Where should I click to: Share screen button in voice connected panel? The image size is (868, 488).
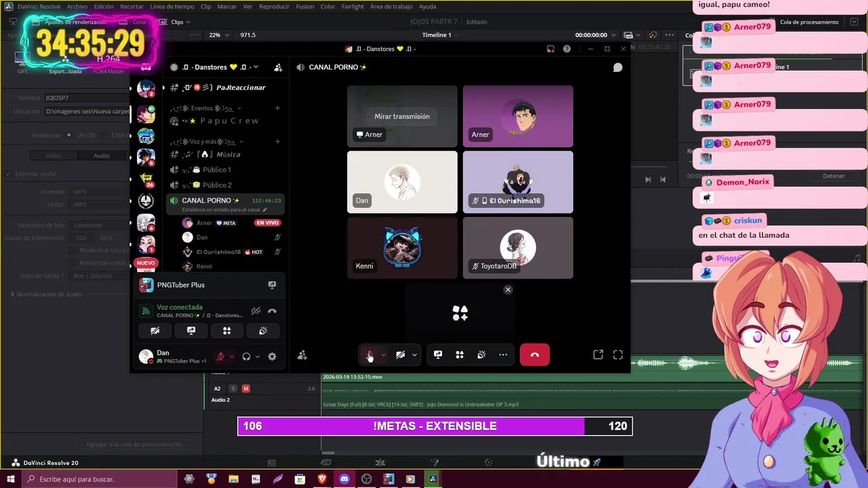coord(191,331)
